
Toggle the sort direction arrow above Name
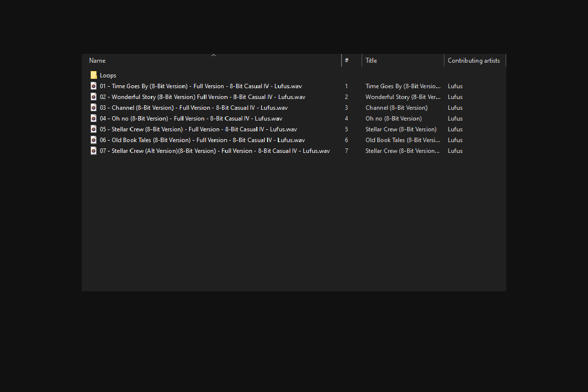pyautogui.click(x=214, y=55)
